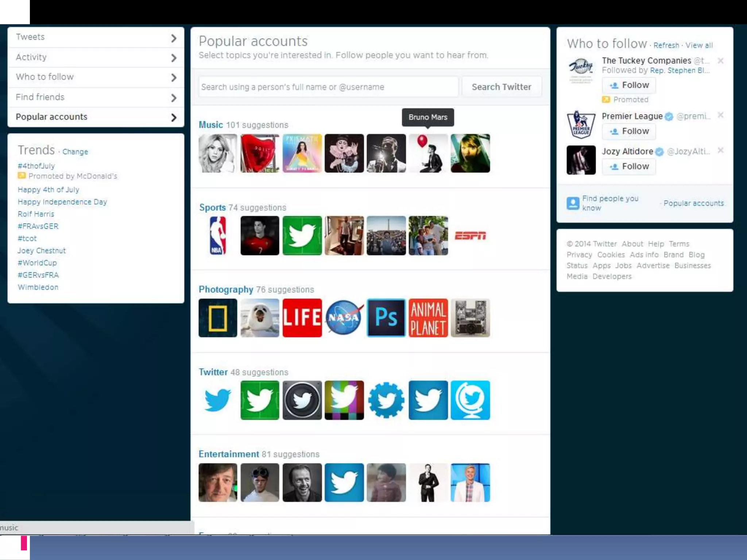This screenshot has height=560, width=747.
Task: Select the Bruno Mars avatar in Music
Action: tap(428, 153)
